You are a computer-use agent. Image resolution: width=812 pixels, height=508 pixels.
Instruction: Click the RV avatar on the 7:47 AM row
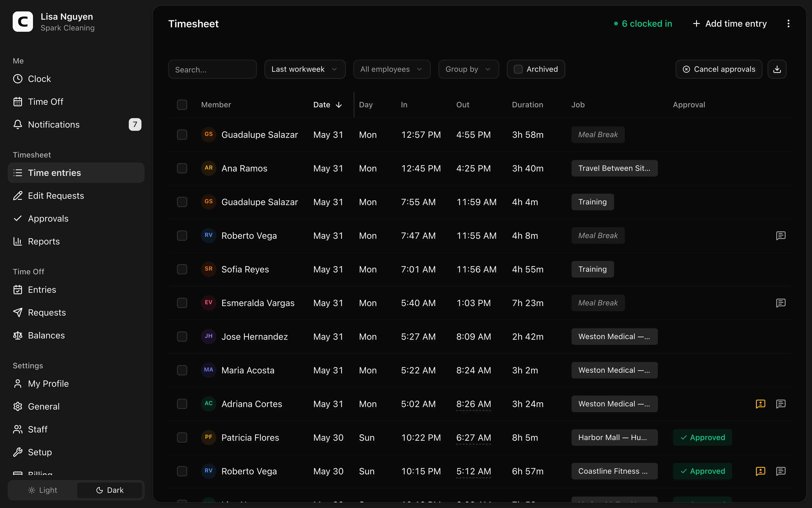[x=208, y=236]
